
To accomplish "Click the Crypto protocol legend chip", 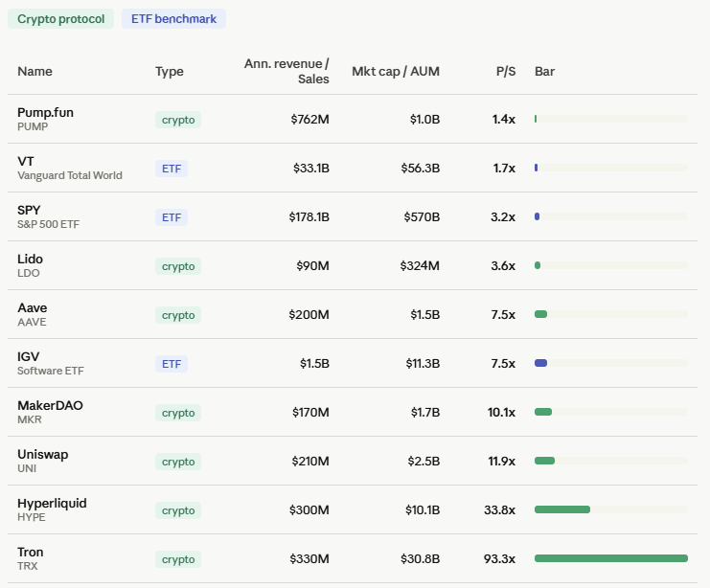I will (60, 19).
